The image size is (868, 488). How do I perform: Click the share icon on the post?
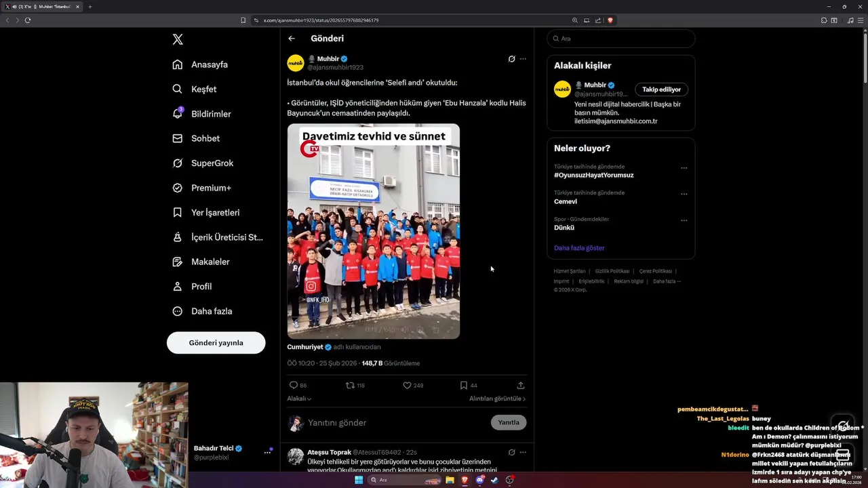[521, 385]
